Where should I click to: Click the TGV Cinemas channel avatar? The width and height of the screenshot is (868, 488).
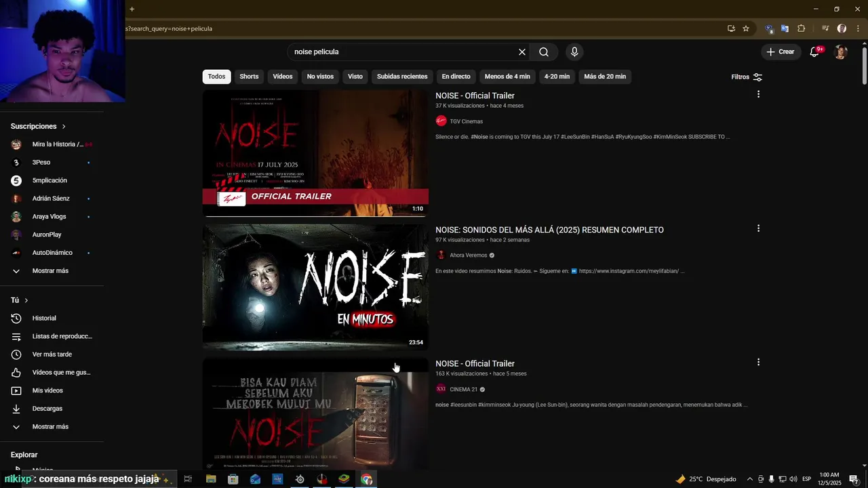441,121
